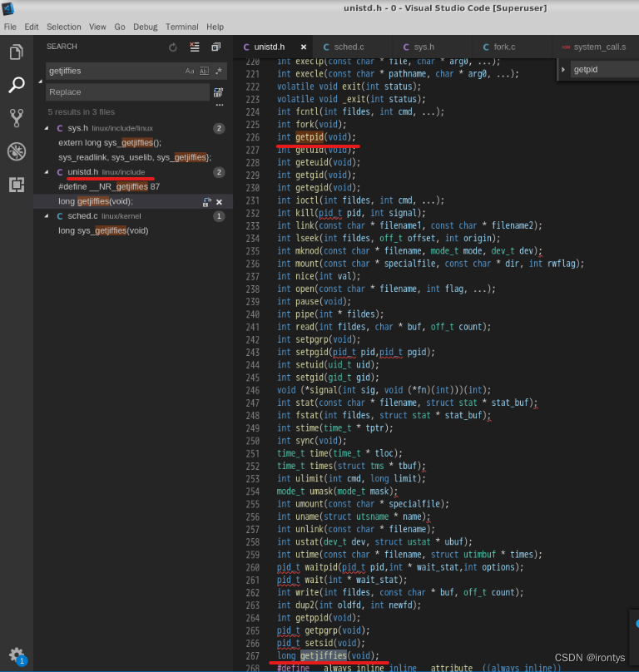639x672 pixels.
Task: Toggle Match Case search option
Action: 190,72
